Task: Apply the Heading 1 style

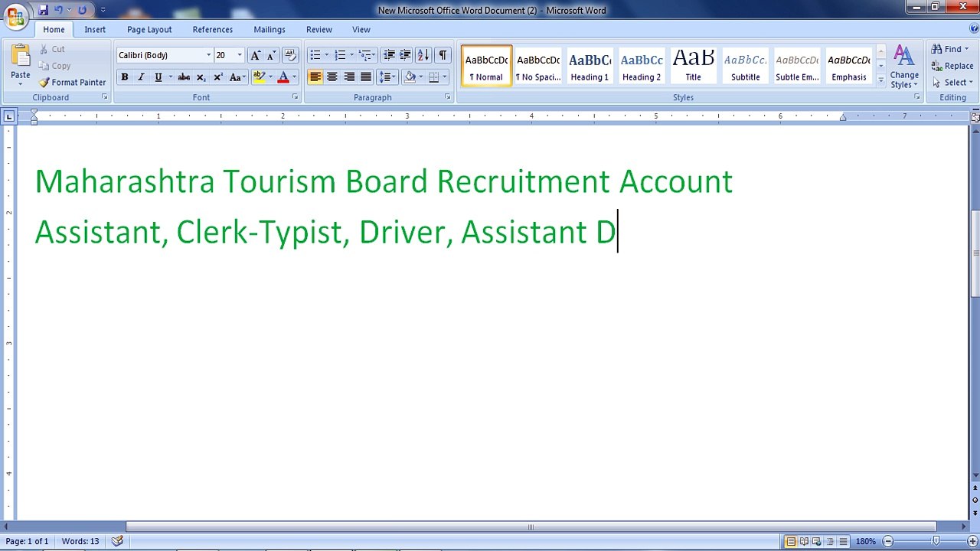Action: tap(590, 66)
